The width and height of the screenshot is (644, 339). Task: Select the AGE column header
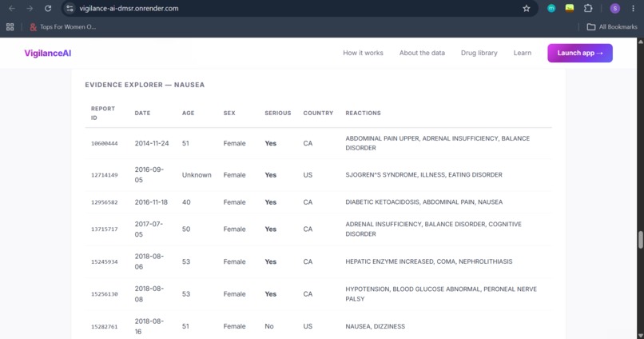(188, 113)
